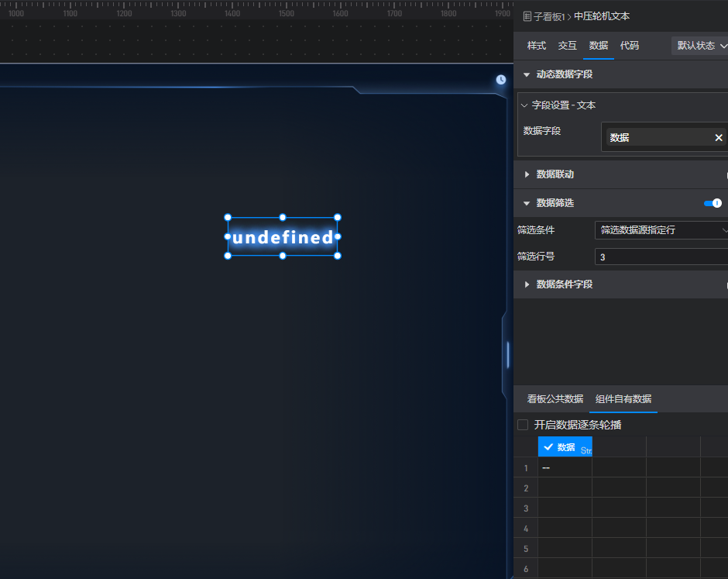The width and height of the screenshot is (728, 579).
Task: Toggle the 数据筛选 switch off
Action: click(713, 203)
